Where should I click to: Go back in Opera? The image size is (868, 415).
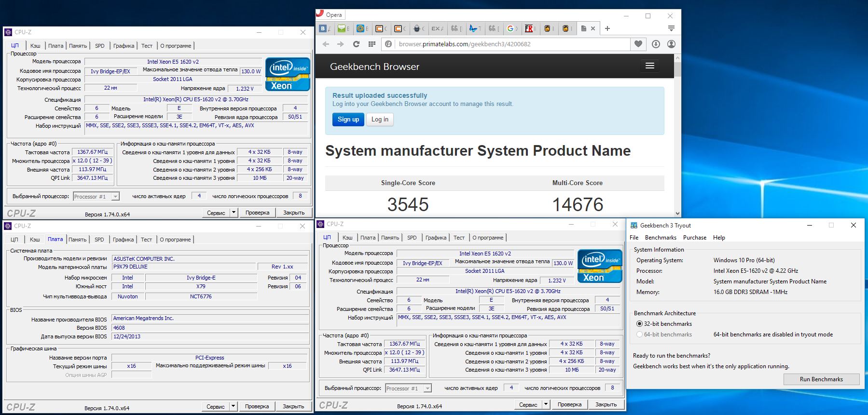(326, 44)
